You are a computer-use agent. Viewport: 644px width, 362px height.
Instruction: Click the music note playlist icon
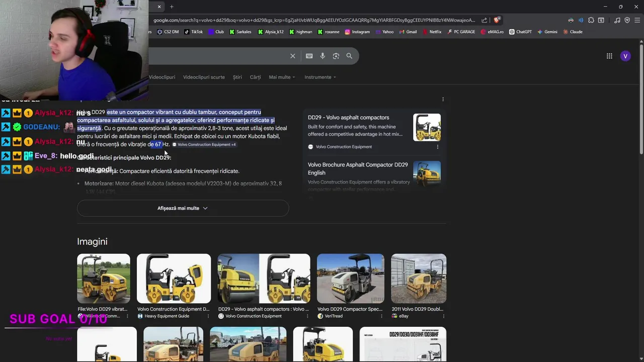[x=617, y=20]
